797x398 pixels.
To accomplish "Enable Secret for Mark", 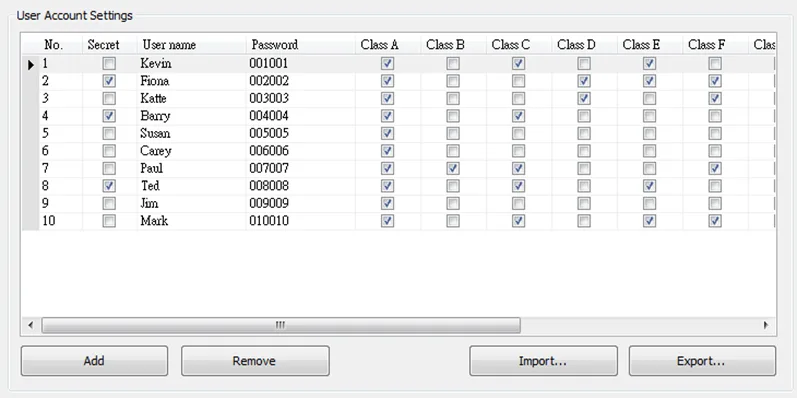I will (109, 221).
